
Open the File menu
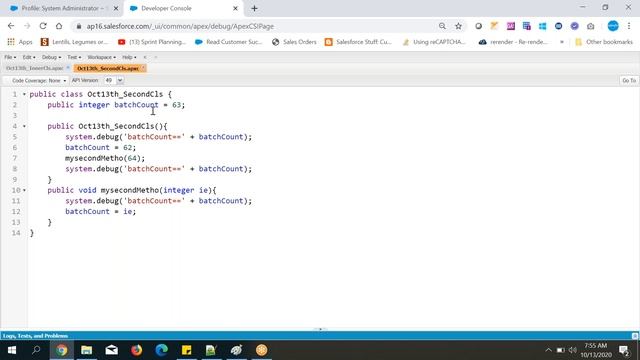tap(10, 57)
